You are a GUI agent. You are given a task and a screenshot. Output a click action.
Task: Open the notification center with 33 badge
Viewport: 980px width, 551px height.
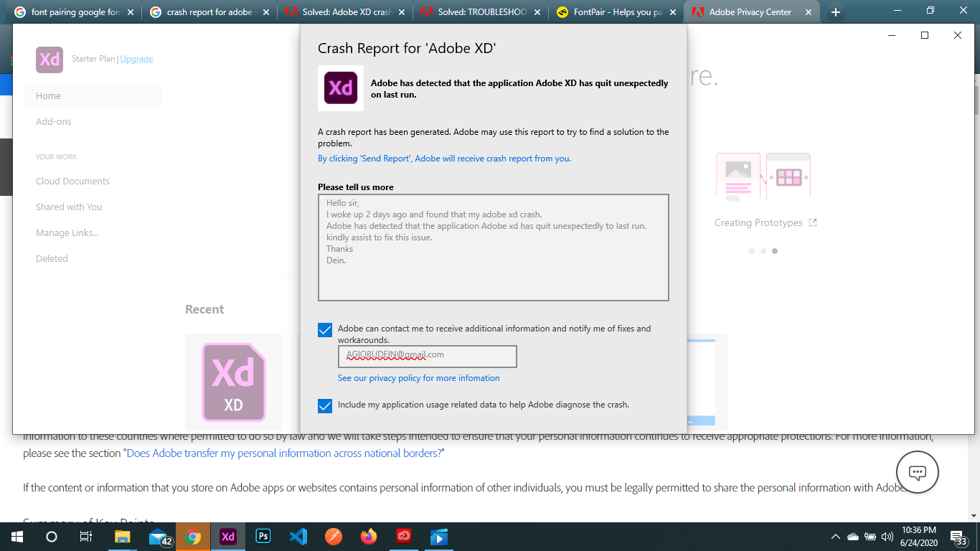point(958,537)
